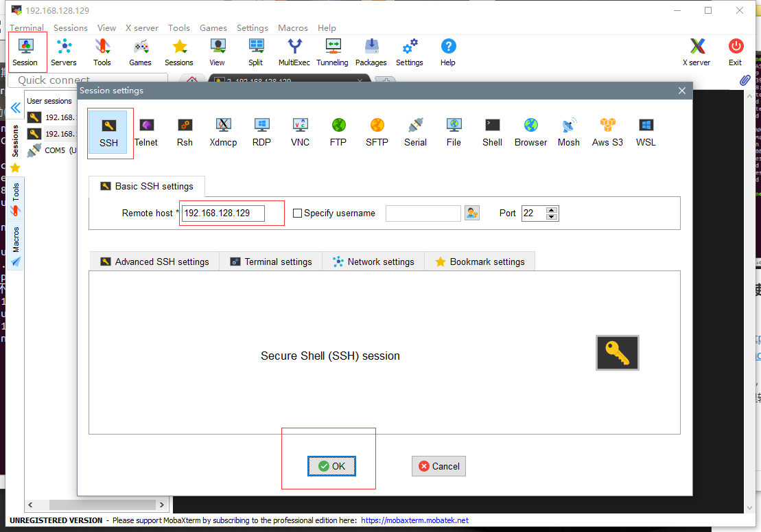The image size is (761, 532).
Task: Choose Browser session type
Action: 530,132
